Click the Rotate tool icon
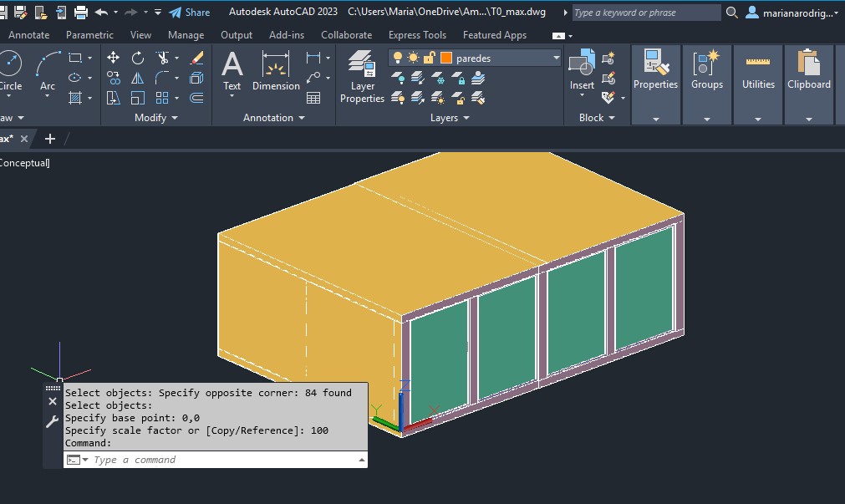 [138, 58]
